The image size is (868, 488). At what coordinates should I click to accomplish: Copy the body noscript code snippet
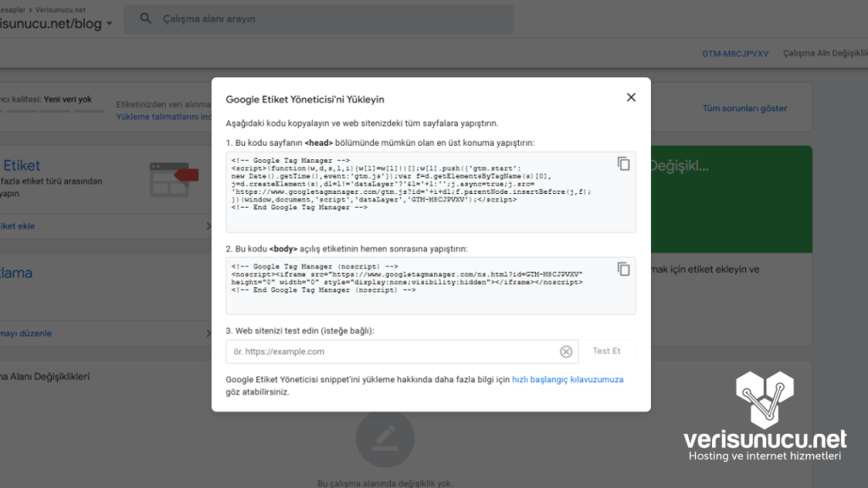623,269
